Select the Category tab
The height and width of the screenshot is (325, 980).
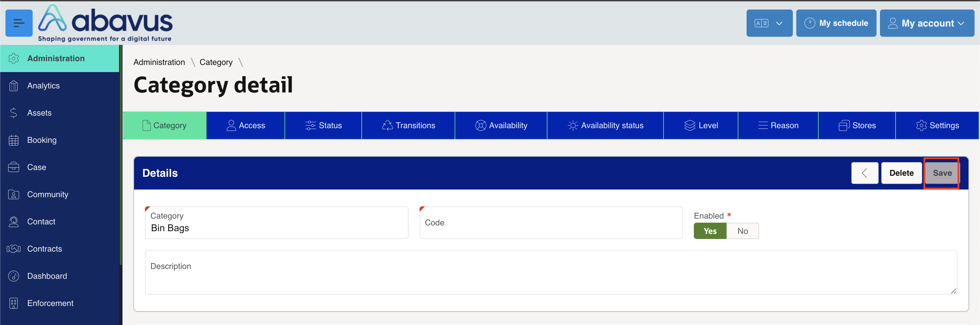click(165, 125)
